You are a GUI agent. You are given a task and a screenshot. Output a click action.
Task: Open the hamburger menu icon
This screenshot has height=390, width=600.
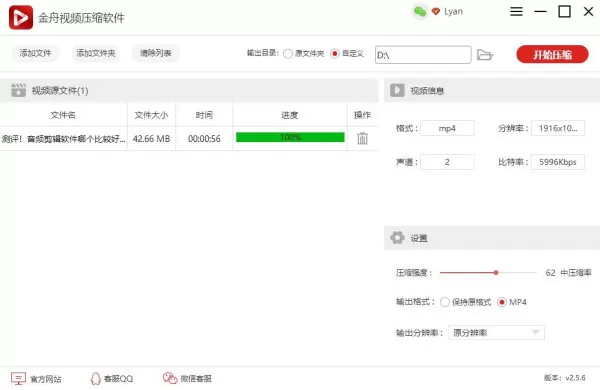(x=516, y=11)
